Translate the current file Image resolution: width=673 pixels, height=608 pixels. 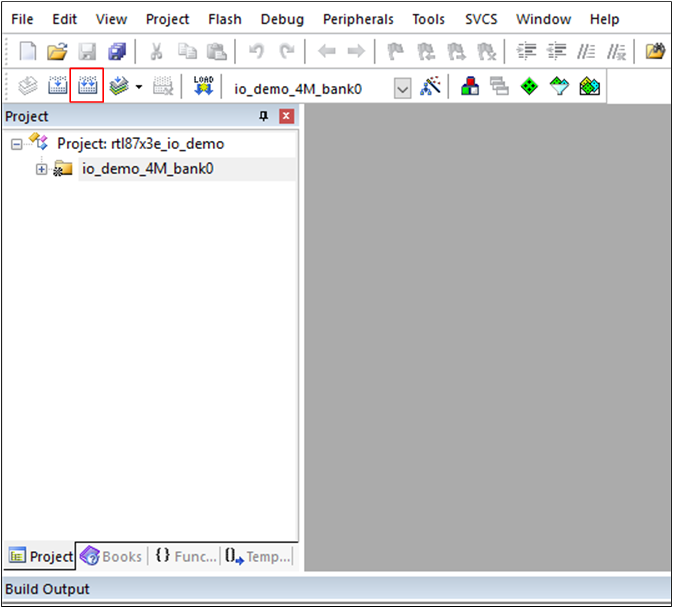pyautogui.click(x=28, y=85)
